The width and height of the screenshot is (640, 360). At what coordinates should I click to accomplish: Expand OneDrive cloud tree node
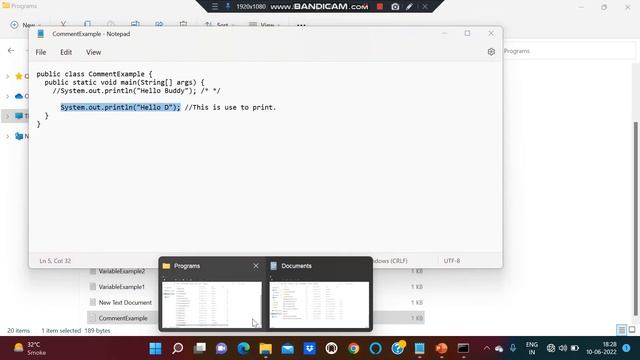tap(7, 96)
